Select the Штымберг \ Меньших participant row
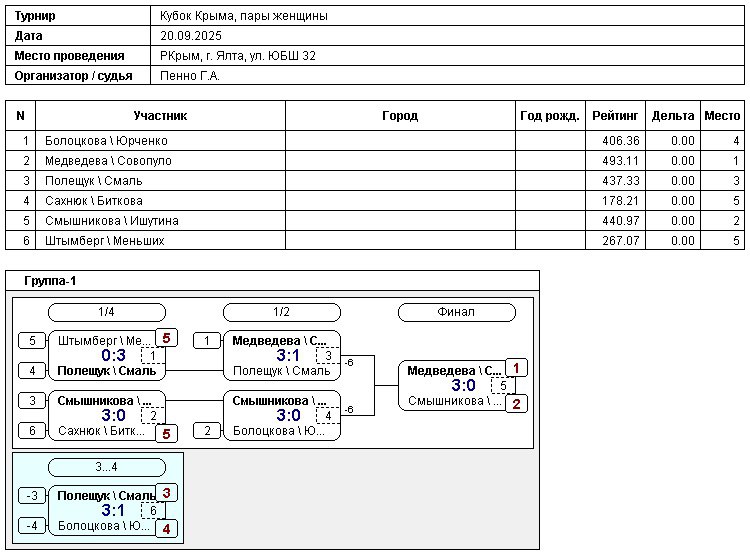This screenshot has width=750, height=555. [104, 241]
